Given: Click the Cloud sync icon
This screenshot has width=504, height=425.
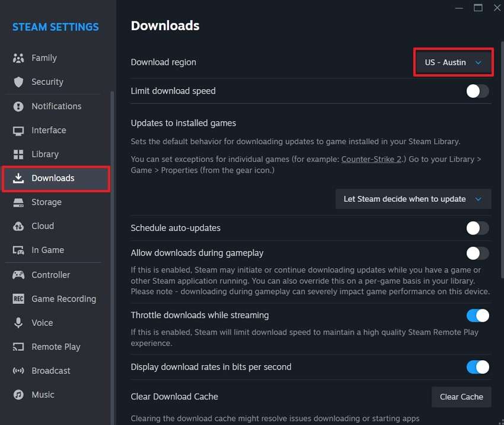Looking at the screenshot, I should coord(18,226).
